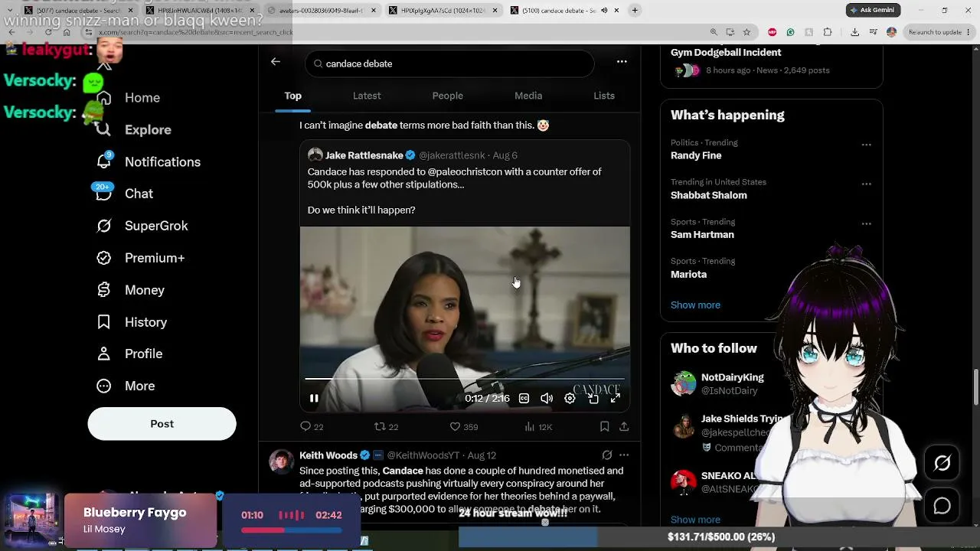
Task: Switch to the Latest tab
Action: [367, 96]
